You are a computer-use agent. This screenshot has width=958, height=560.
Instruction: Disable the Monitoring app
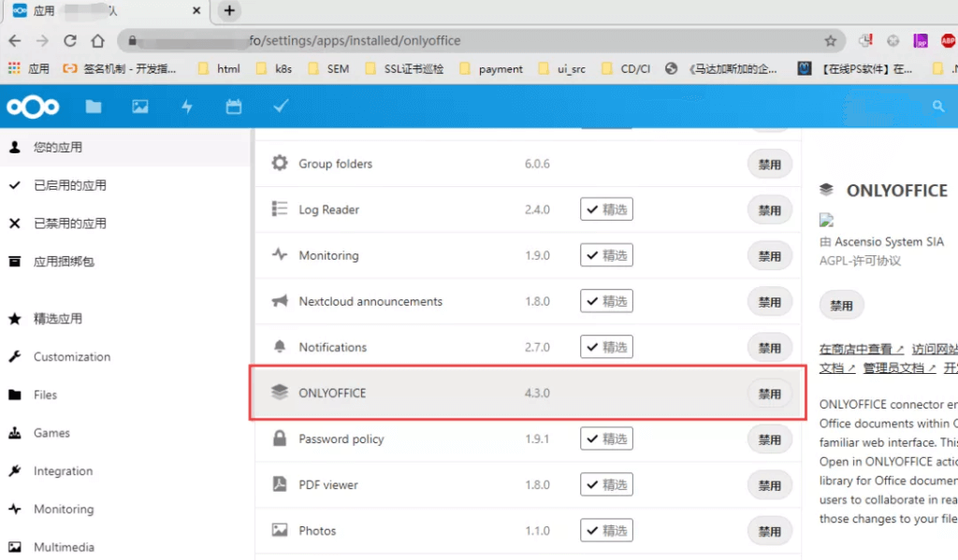pos(770,256)
